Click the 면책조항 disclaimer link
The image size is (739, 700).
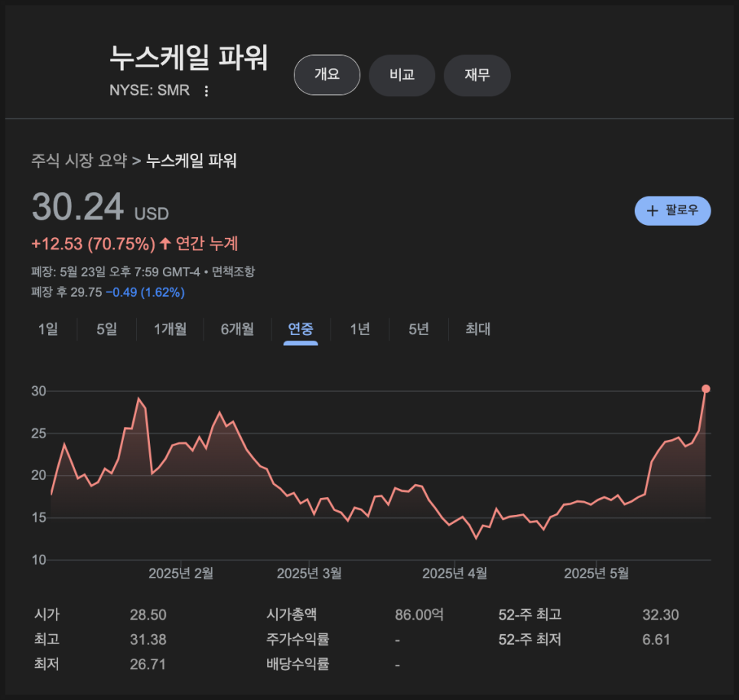coord(233,272)
